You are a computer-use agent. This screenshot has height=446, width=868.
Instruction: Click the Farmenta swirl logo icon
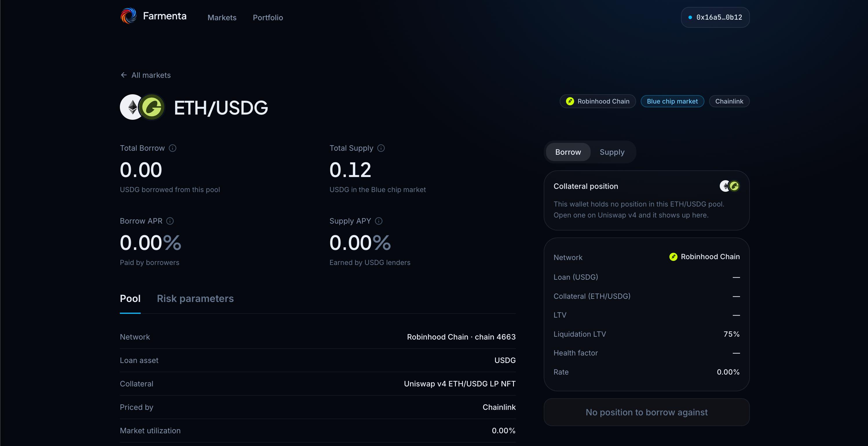(128, 16)
